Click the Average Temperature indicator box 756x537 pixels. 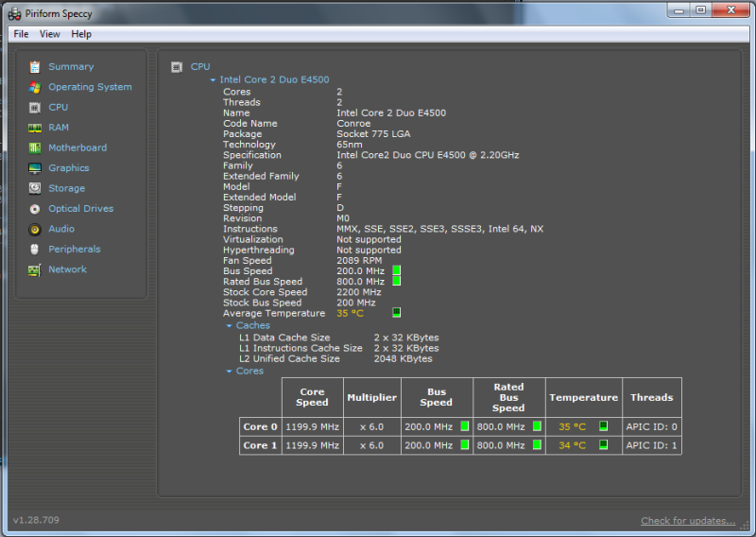[x=397, y=313]
